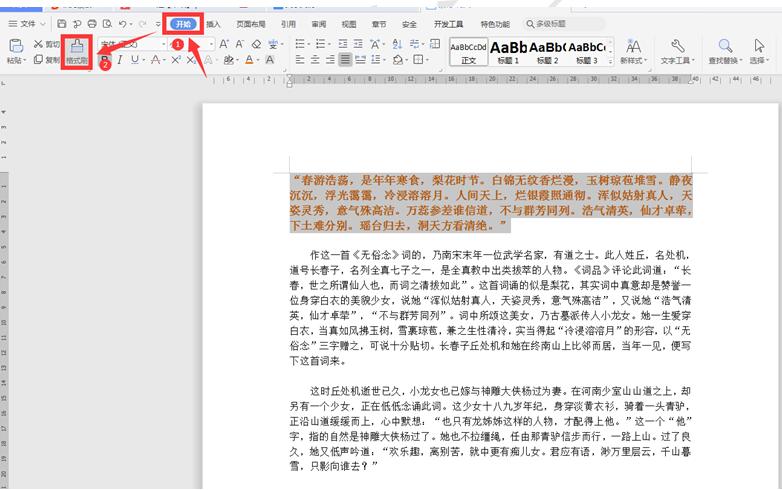Screen dimensions: 782x490
Task: Click the Paste (粘贴) clipboard icon
Action: (x=16, y=46)
